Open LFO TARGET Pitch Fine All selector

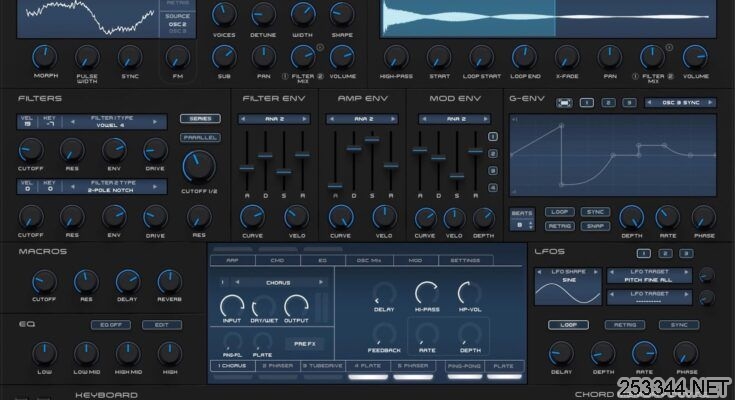pyautogui.click(x=649, y=276)
